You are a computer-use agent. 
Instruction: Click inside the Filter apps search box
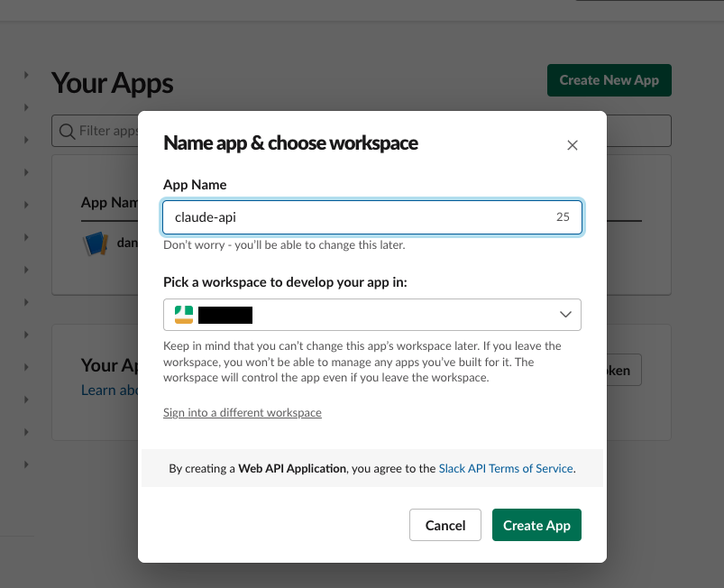[x=117, y=131]
